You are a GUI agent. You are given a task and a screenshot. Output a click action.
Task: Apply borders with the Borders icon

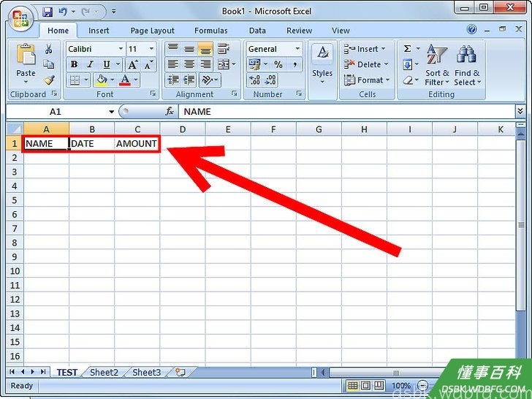(x=75, y=80)
